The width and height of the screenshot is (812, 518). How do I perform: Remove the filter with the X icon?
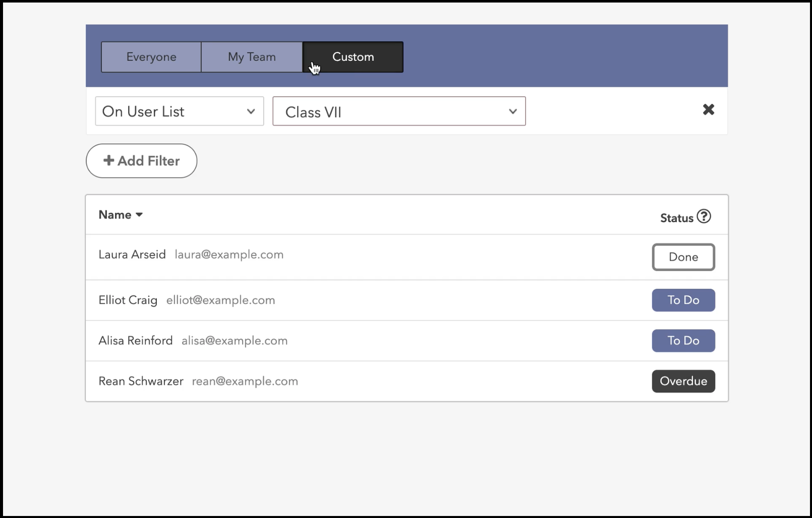708,109
